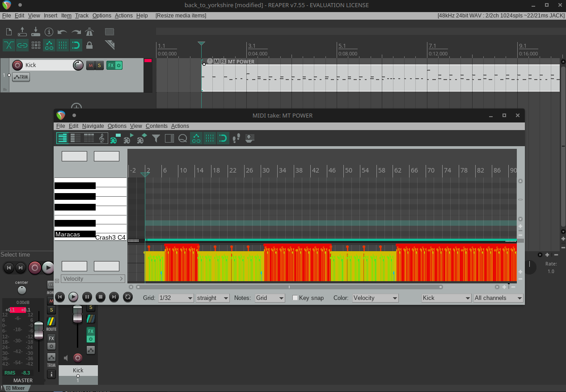Solo the Kick track in track panel
Viewport: 566px width, 392px height.
coord(99,65)
